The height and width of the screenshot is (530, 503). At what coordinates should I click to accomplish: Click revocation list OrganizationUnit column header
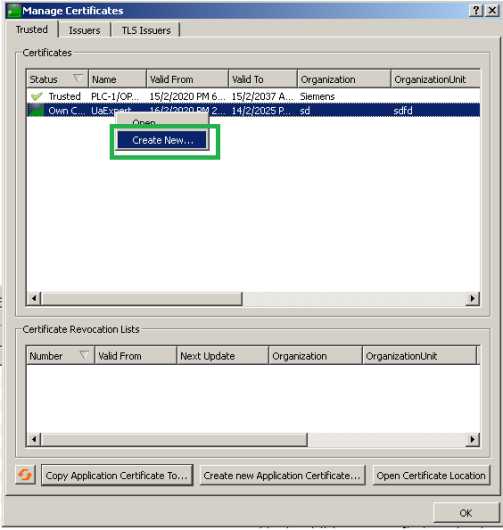[420, 356]
